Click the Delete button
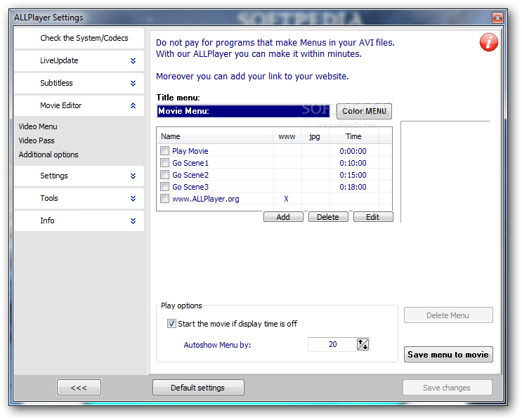This screenshot has width=522, height=420. tap(328, 217)
